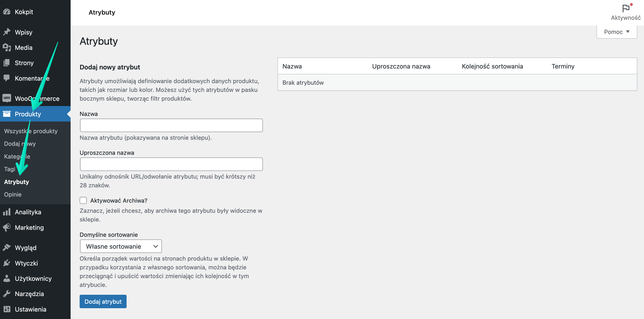
Task: Click the Terminy column header
Action: click(563, 66)
